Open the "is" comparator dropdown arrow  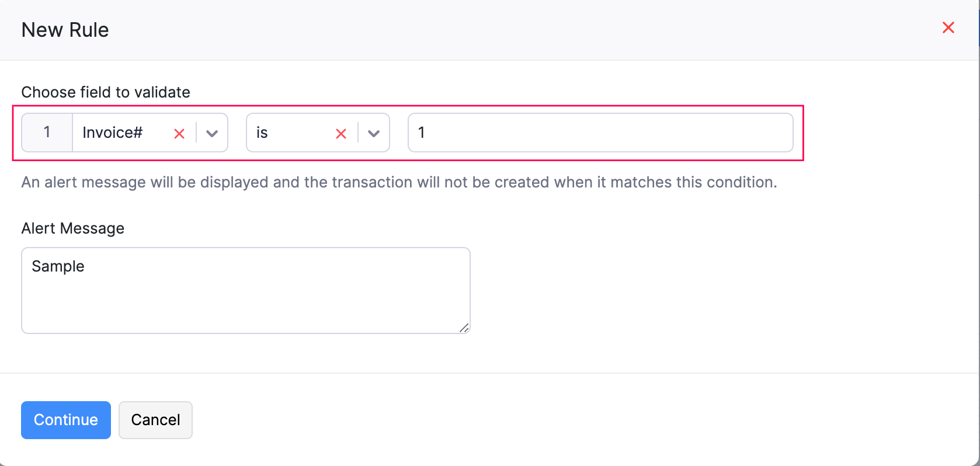click(x=374, y=134)
